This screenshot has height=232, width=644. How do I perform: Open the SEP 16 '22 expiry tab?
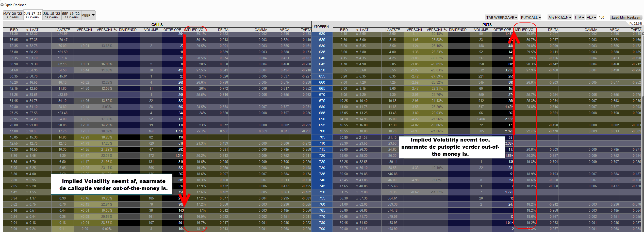[71, 15]
